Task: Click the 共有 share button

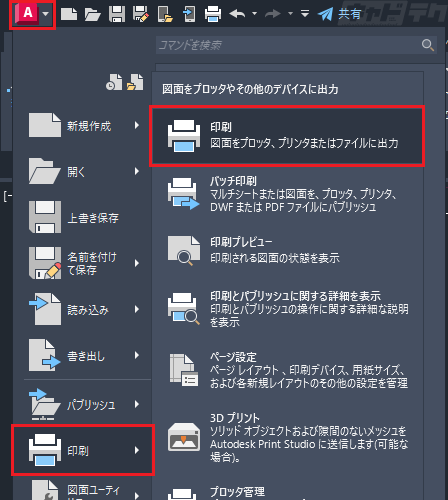Action: (x=339, y=14)
